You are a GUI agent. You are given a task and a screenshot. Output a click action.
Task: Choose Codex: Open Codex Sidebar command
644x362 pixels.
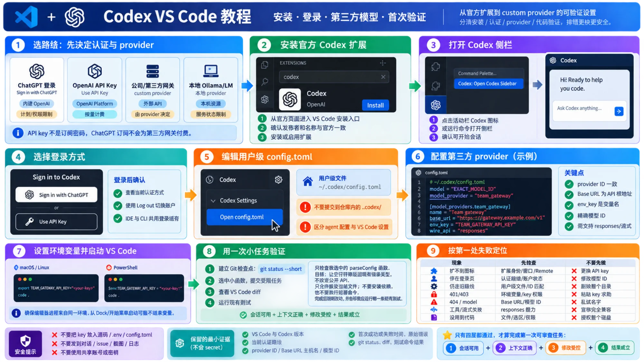pos(488,83)
